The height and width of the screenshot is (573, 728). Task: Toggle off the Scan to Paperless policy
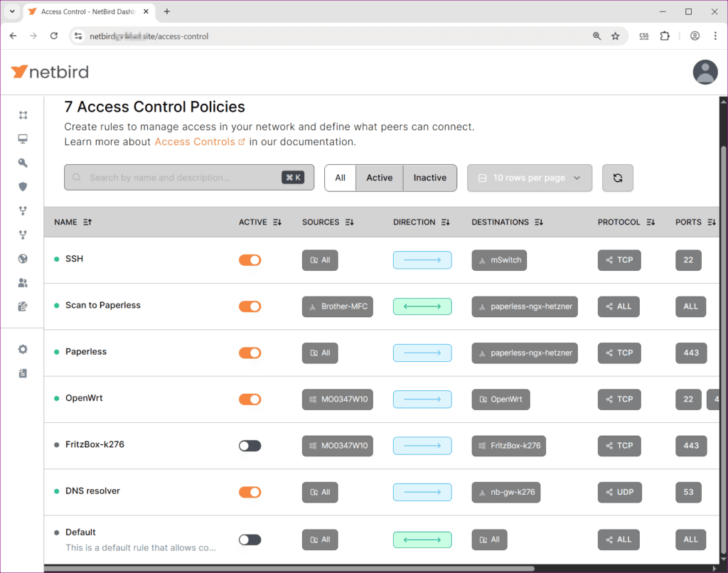click(250, 306)
